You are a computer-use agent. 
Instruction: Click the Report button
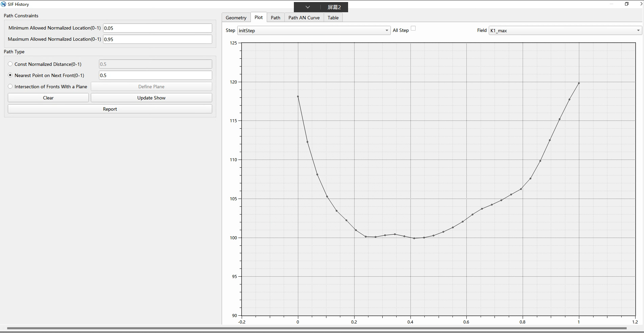click(110, 109)
